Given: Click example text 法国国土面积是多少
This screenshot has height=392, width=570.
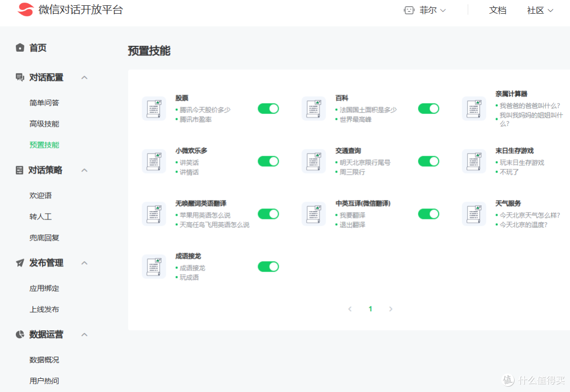Looking at the screenshot, I should click(x=368, y=110).
